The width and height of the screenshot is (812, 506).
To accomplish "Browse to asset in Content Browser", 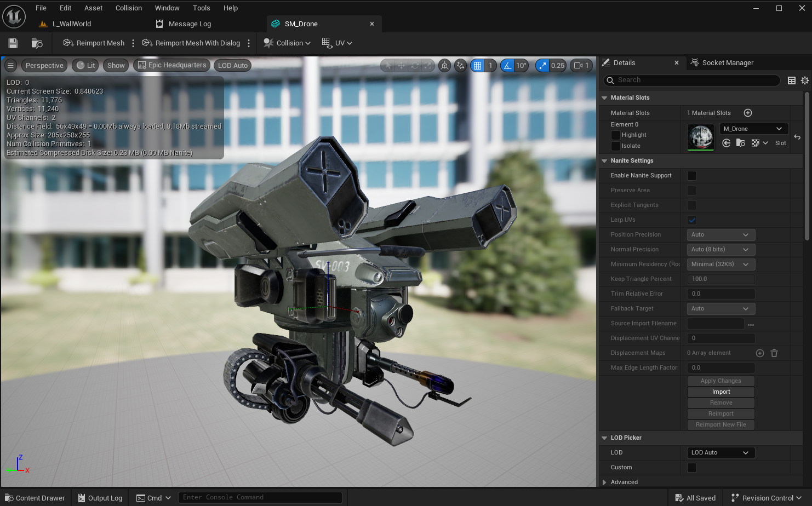I will (x=37, y=43).
